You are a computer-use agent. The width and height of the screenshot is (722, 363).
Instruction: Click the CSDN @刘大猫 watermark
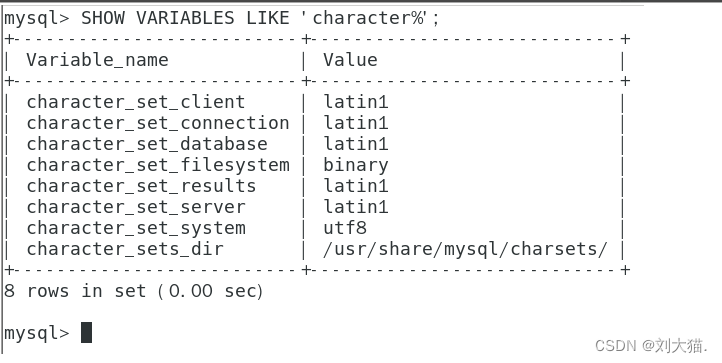(651, 345)
